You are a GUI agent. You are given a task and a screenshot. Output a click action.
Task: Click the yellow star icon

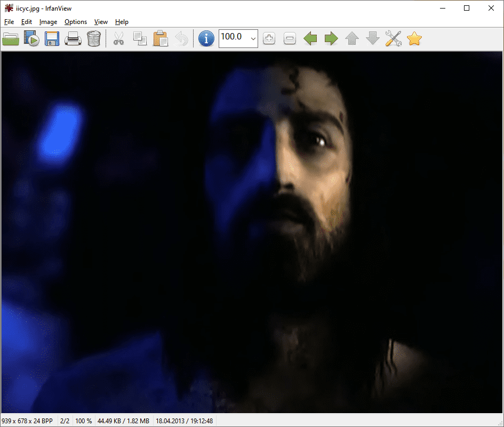click(x=414, y=39)
